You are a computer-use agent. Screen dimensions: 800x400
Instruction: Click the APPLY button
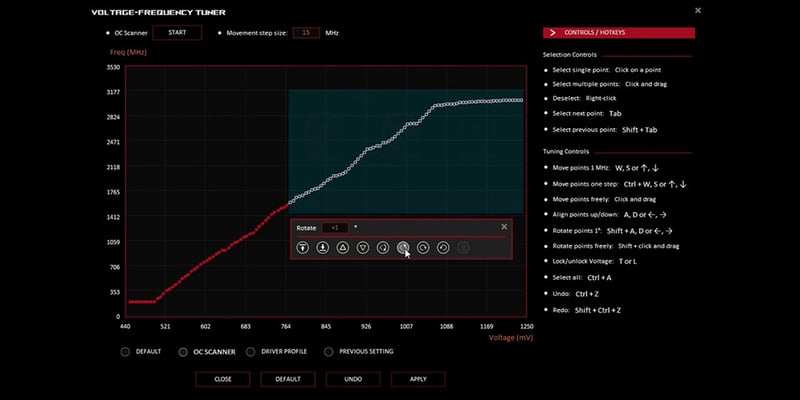(418, 379)
